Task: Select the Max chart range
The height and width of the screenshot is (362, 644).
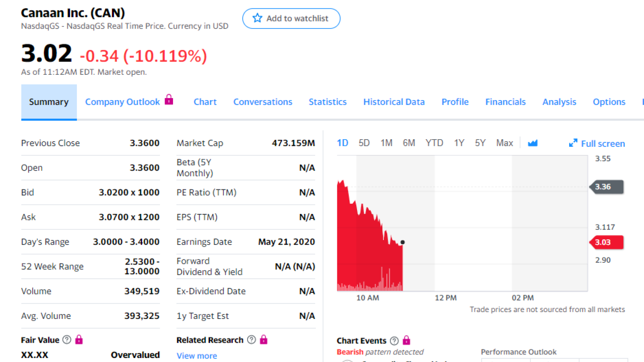Action: [505, 143]
